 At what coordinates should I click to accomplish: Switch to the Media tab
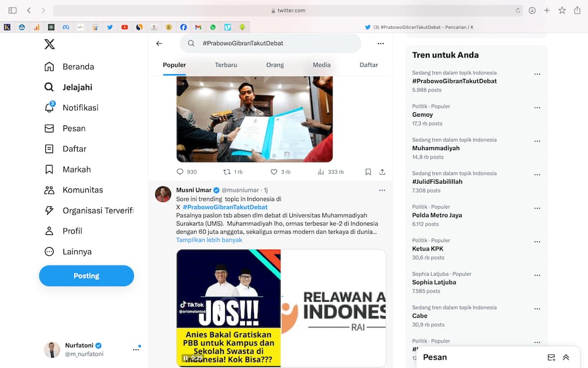pos(322,65)
